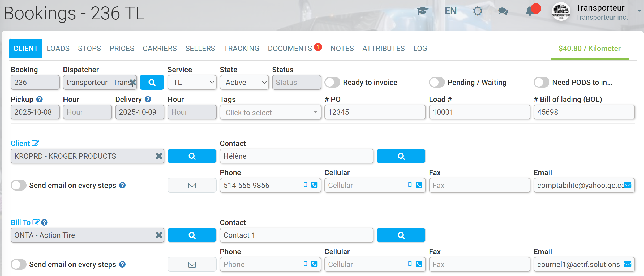
Task: Open SELLERS tab
Action: (200, 48)
